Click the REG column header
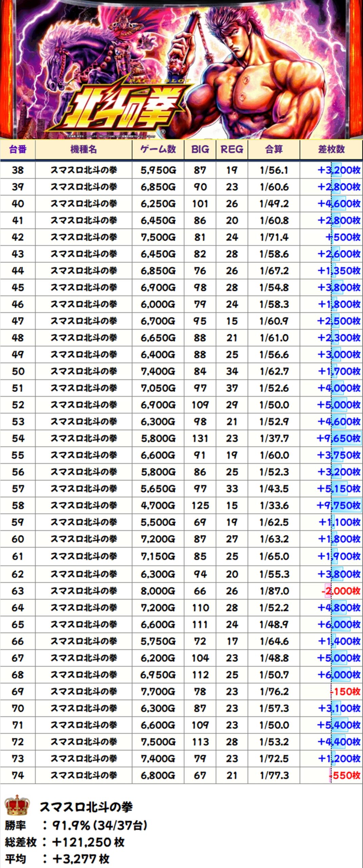The height and width of the screenshot is (868, 363). [232, 149]
